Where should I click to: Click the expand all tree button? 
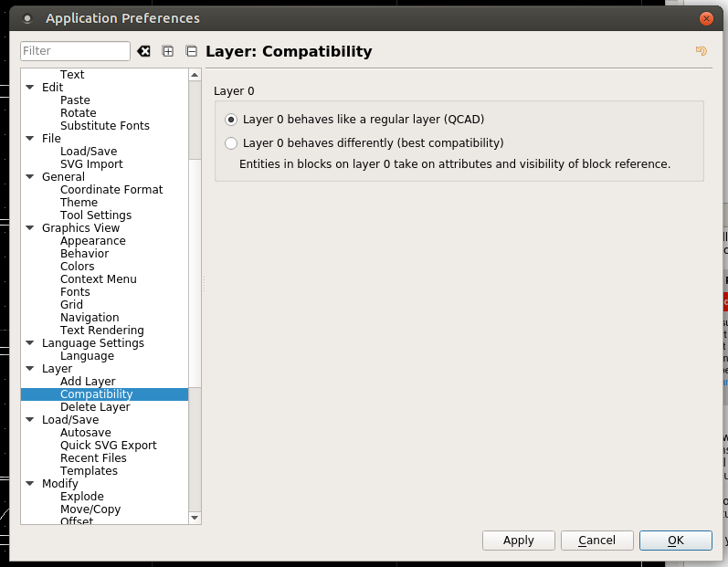coord(168,51)
